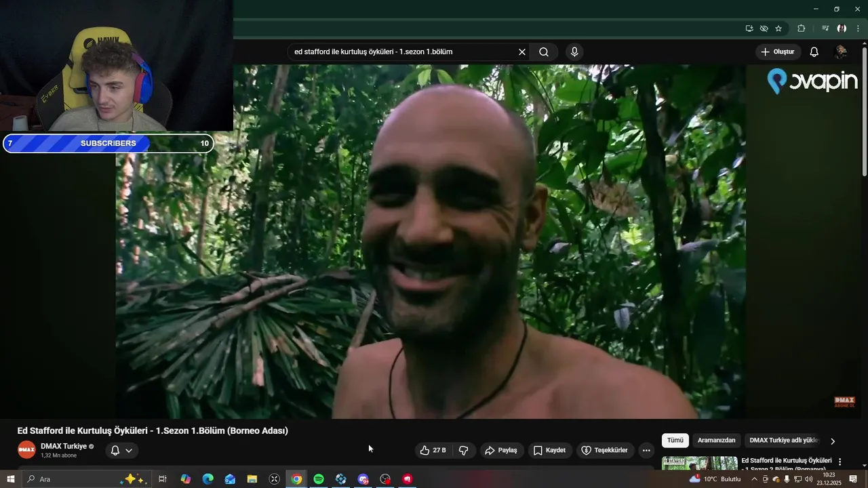
Task: Open more actions three-dot button beside Teşekkürler
Action: [x=646, y=450]
